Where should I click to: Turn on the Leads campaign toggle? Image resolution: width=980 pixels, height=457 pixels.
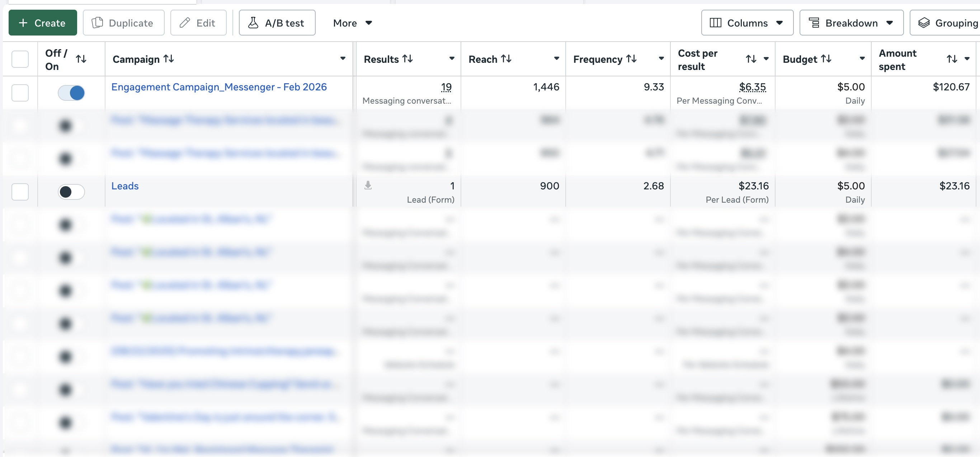[71, 192]
